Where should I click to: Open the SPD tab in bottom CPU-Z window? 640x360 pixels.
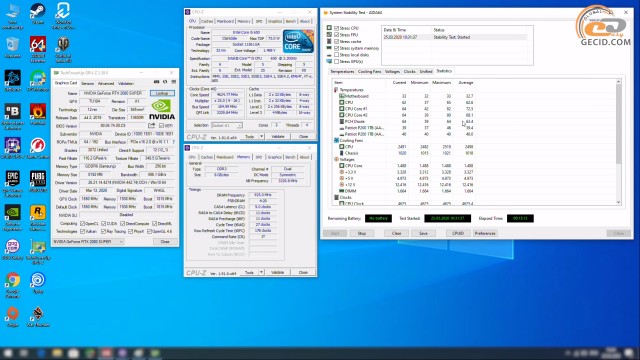coord(259,157)
